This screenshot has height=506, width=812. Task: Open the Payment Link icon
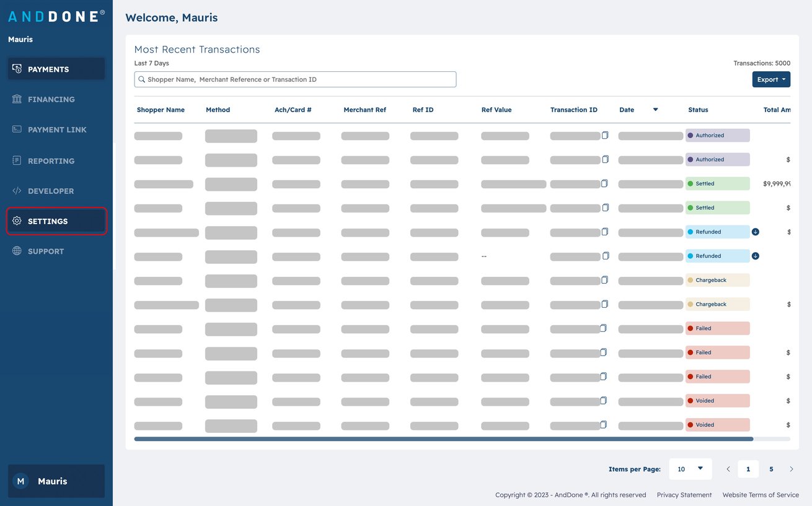tap(17, 129)
